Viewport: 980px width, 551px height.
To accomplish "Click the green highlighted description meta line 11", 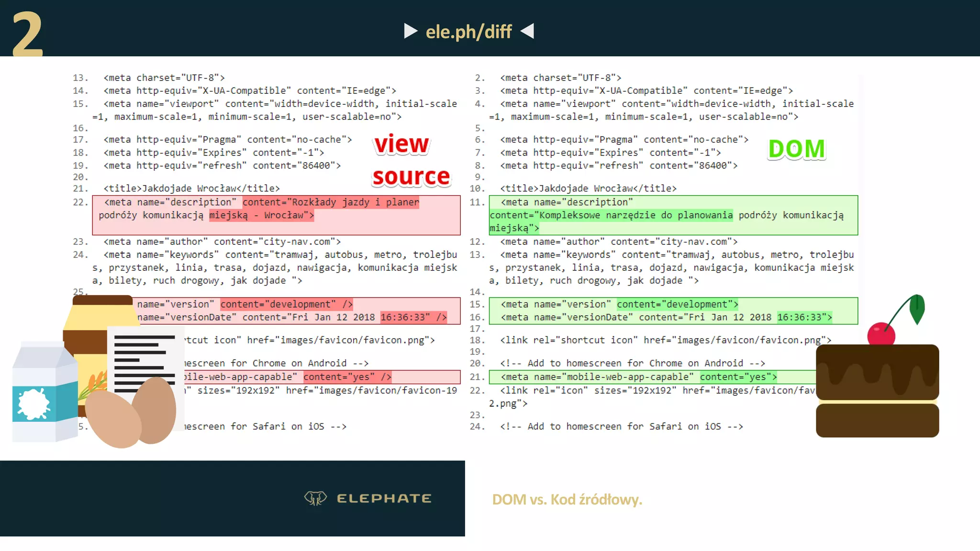I will (x=673, y=215).
